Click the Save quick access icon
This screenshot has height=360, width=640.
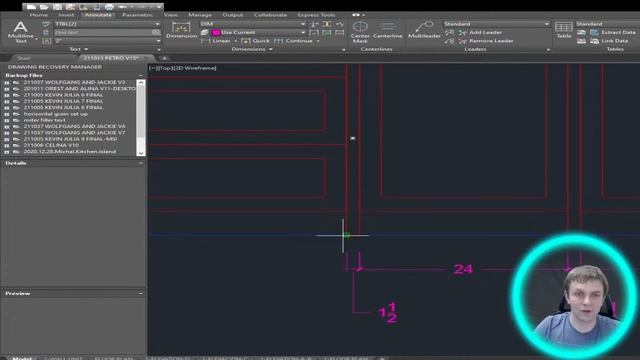pyautogui.click(x=57, y=7)
